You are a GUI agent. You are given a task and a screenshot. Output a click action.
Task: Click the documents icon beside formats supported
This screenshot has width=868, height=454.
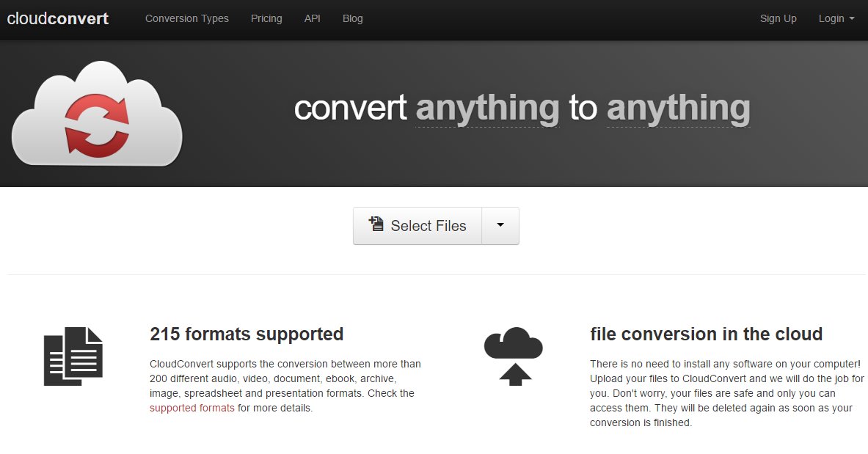coord(73,356)
